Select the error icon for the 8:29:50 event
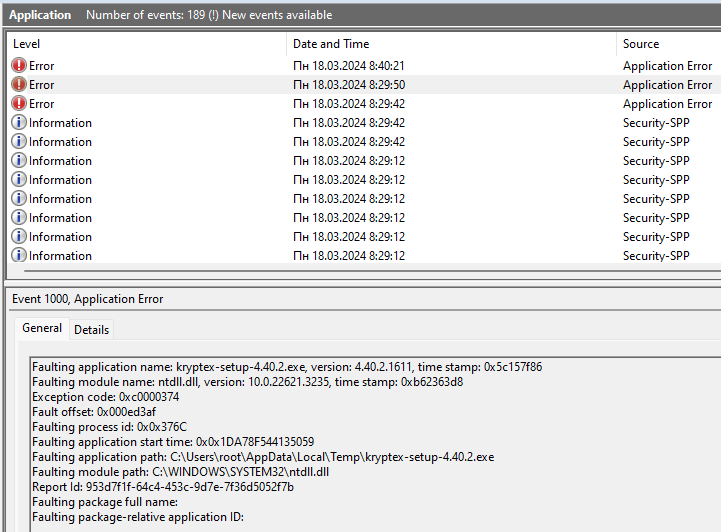 pos(18,85)
